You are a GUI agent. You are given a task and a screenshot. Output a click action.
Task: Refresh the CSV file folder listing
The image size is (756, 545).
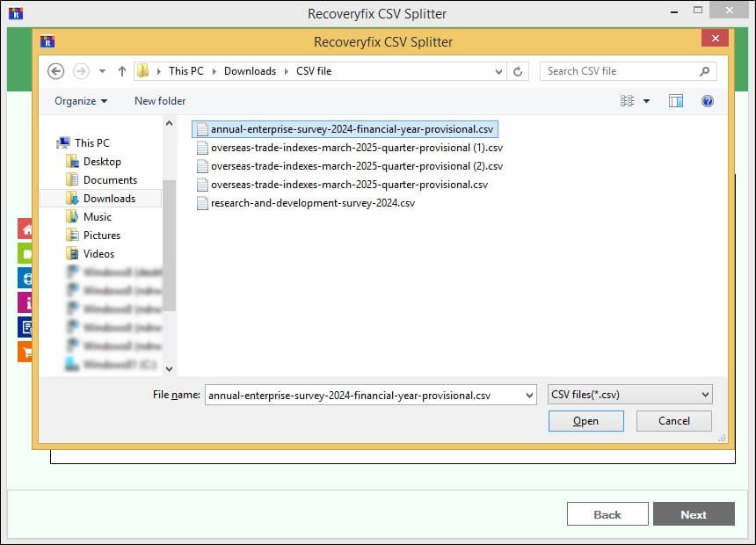[518, 71]
